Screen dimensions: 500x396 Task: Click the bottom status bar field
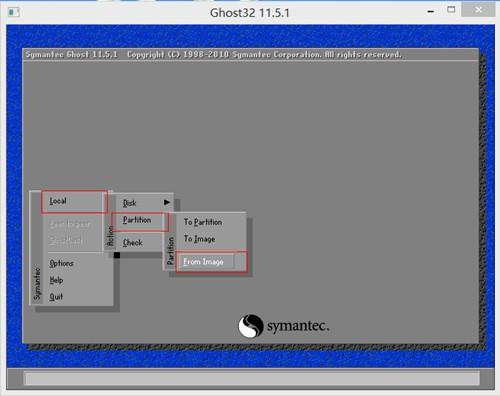click(252, 378)
